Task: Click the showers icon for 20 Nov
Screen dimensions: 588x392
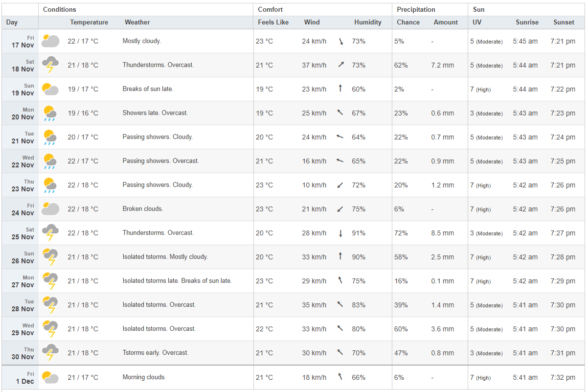Action: pos(50,113)
